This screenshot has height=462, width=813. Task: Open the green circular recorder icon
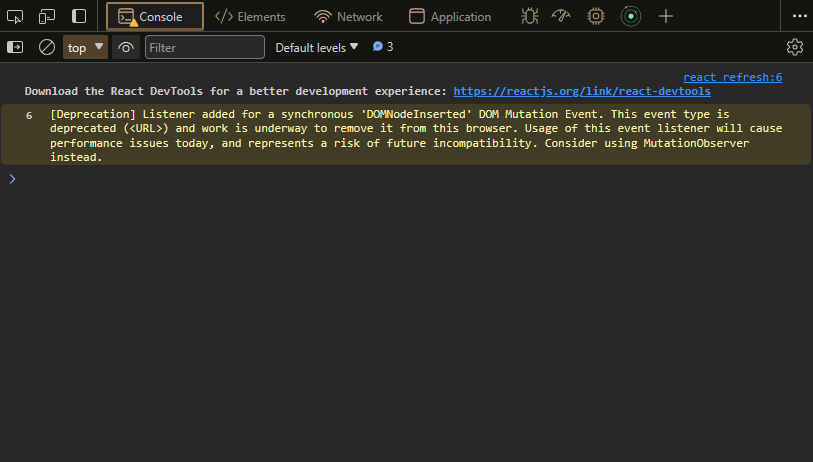pyautogui.click(x=631, y=17)
